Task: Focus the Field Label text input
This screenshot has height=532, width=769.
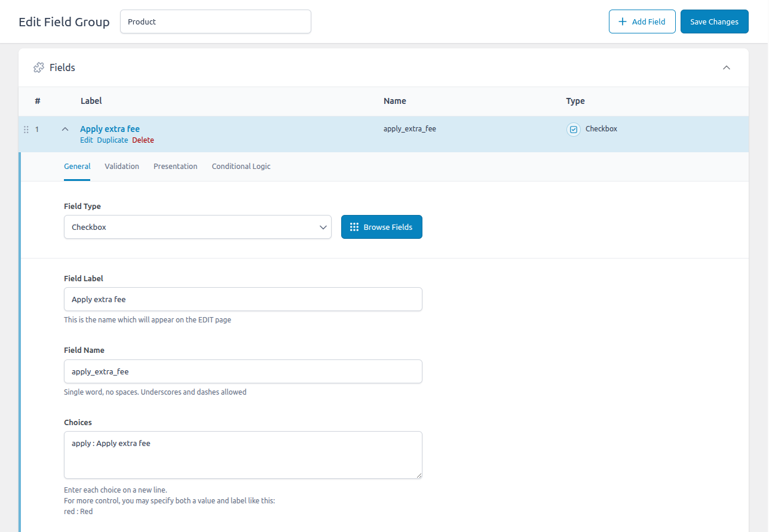Action: click(243, 299)
